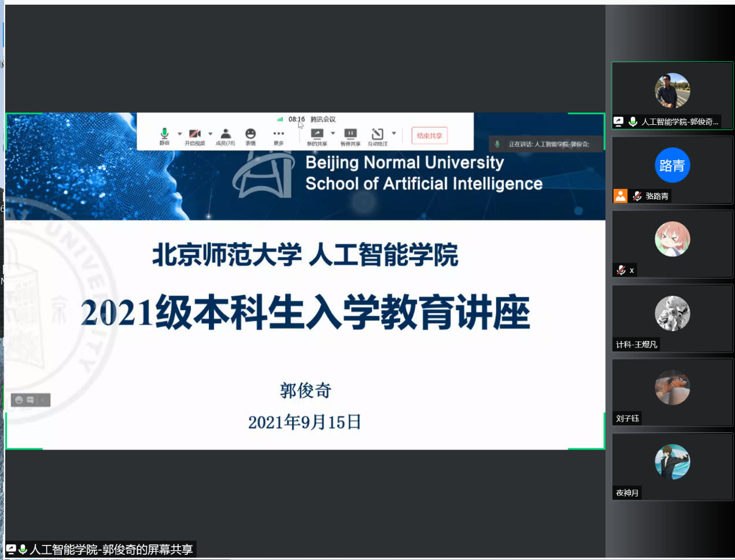Open the floating chat bubble icon
The height and width of the screenshot is (560, 735).
pos(31,400)
